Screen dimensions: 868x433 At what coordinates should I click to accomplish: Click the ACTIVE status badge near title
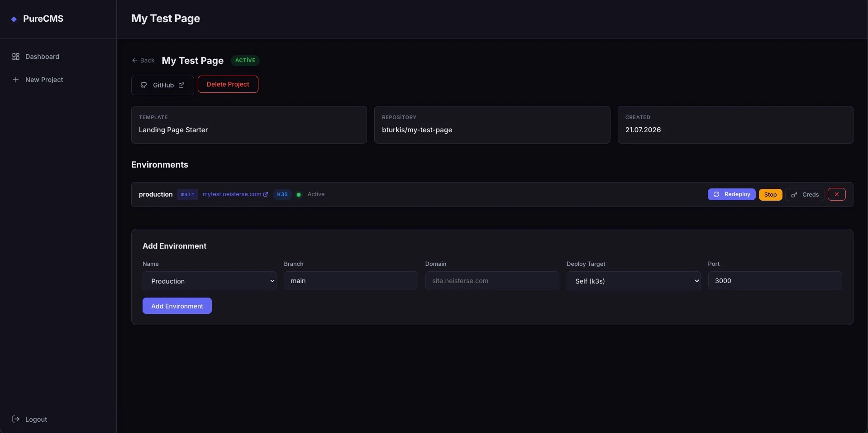(245, 60)
